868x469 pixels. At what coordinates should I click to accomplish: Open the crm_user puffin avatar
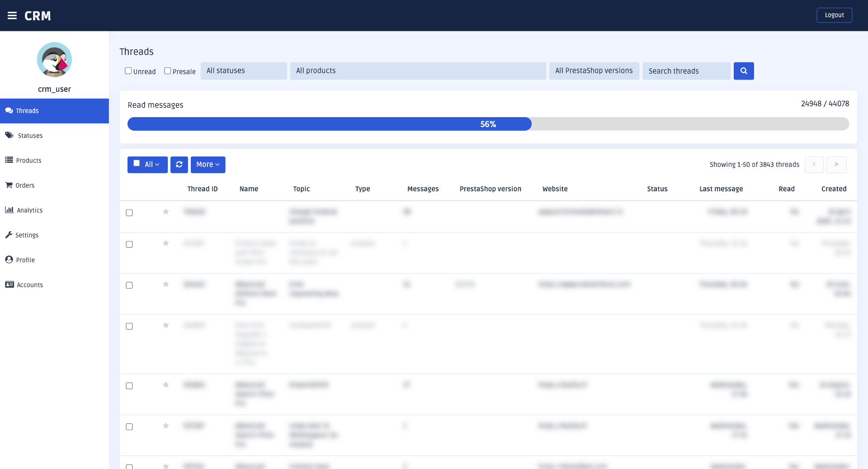pos(54,60)
